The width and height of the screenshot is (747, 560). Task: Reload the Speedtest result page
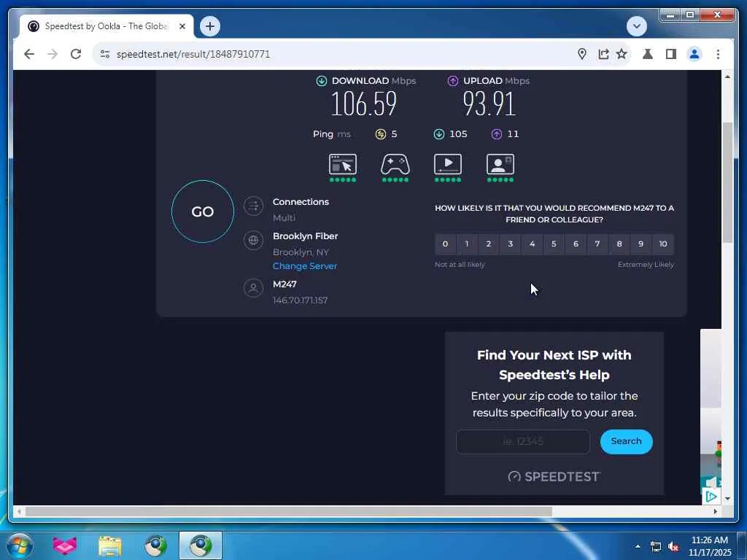[x=76, y=54]
